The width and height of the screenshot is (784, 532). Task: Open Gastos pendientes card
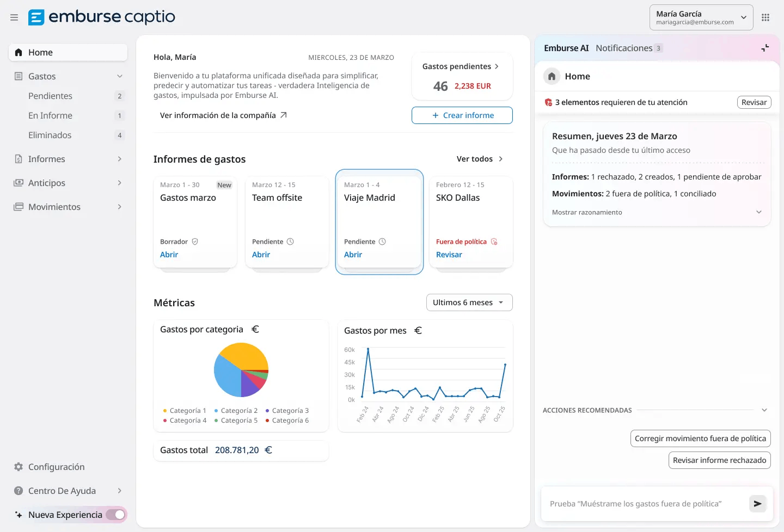462,76
